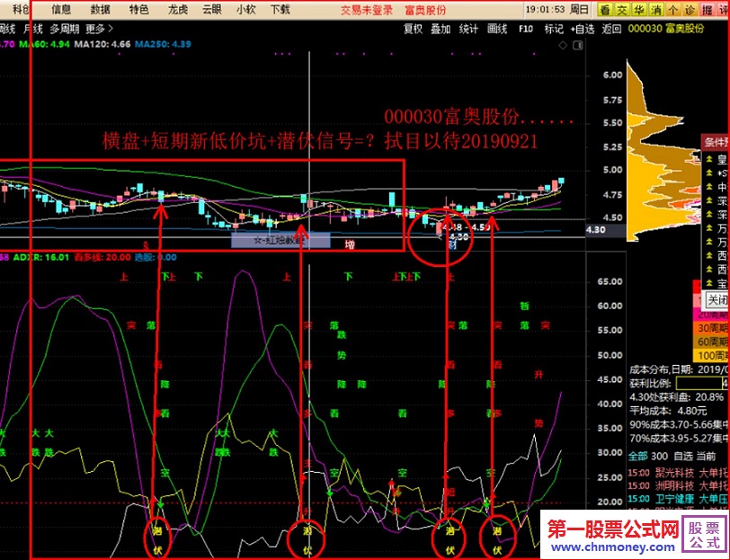The height and width of the screenshot is (560, 730).
Task: Click the yellow 看 toolbar button
Action: tap(605, 10)
